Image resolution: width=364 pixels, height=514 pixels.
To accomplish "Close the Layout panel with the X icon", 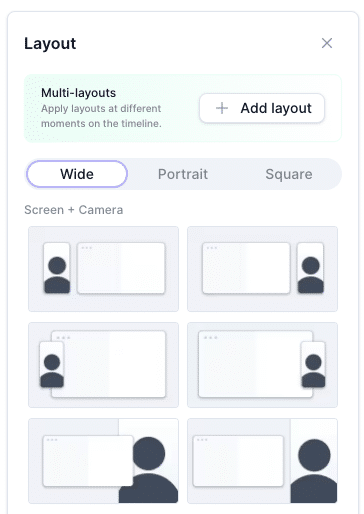I will click(x=327, y=43).
